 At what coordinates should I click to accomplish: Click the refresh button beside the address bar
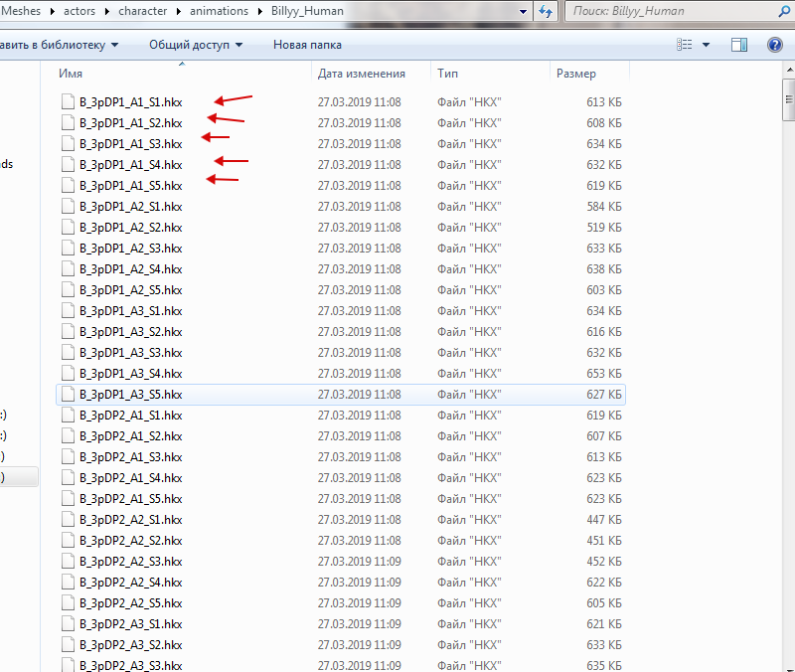click(x=546, y=11)
